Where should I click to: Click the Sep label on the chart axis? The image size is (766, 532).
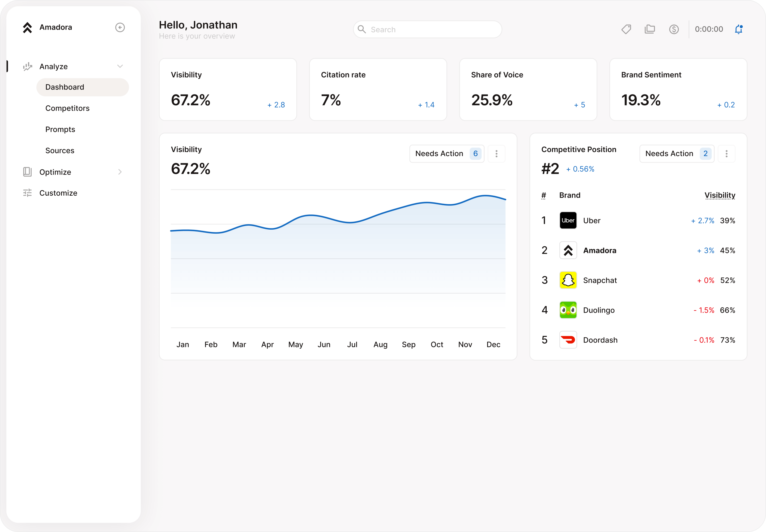[x=409, y=345]
